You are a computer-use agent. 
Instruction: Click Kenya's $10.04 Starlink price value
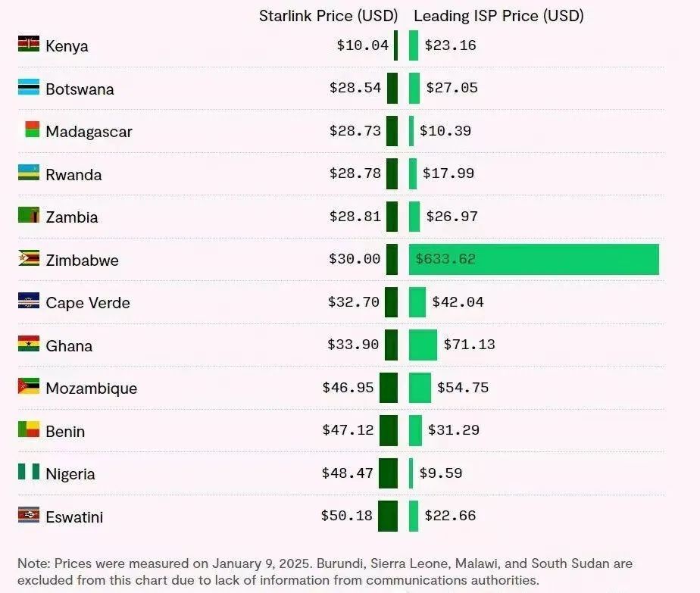click(x=362, y=45)
